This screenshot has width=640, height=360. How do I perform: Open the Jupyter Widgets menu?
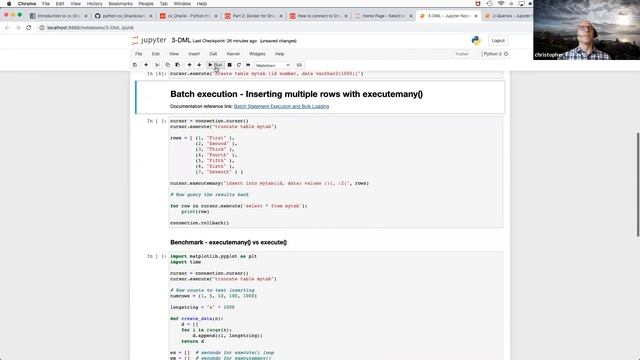257,54
